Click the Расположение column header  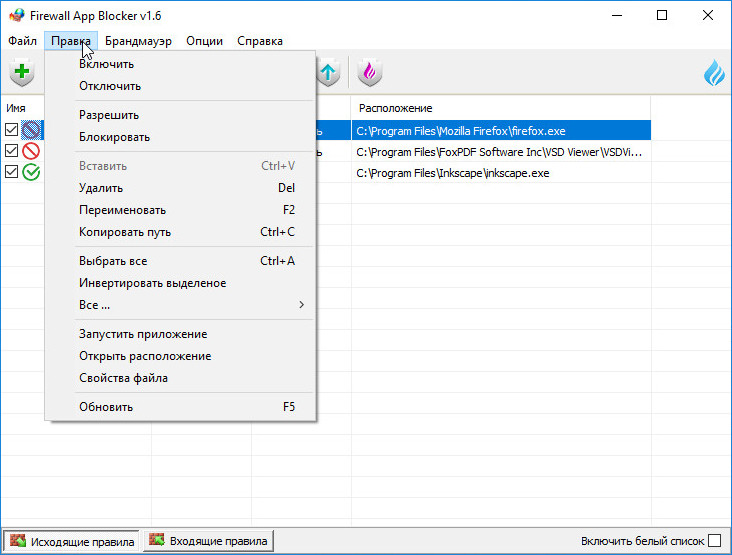pyautogui.click(x=500, y=108)
